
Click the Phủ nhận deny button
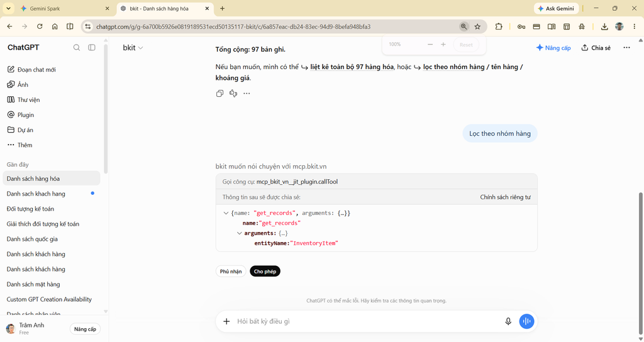231,272
